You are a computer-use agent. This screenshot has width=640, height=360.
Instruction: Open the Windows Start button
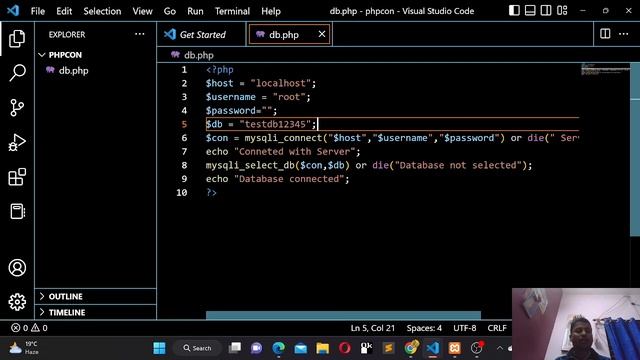pos(159,348)
